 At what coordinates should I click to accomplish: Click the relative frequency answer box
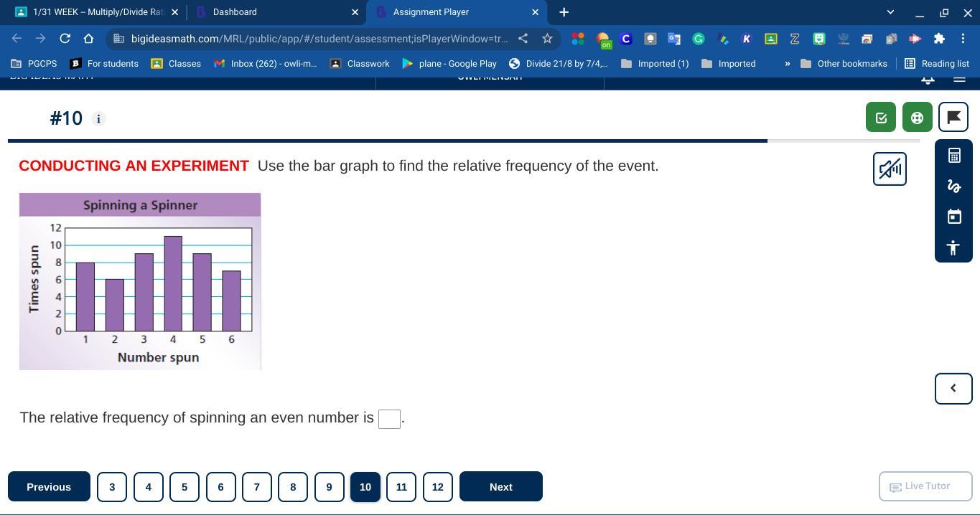point(389,419)
